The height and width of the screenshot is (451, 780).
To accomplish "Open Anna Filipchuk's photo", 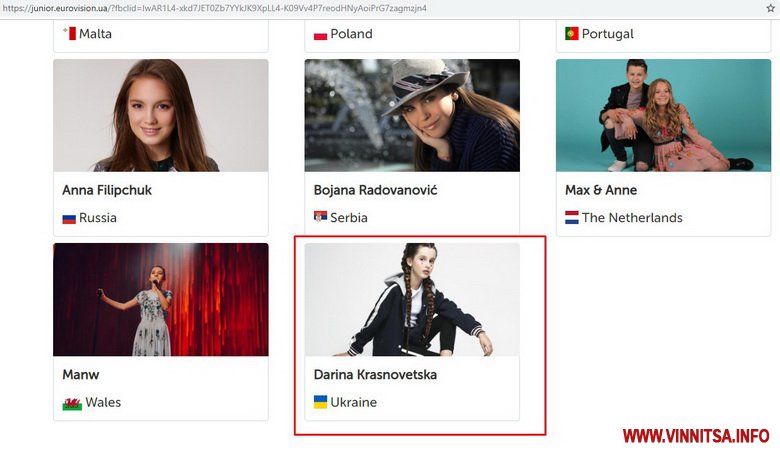I will (160, 115).
